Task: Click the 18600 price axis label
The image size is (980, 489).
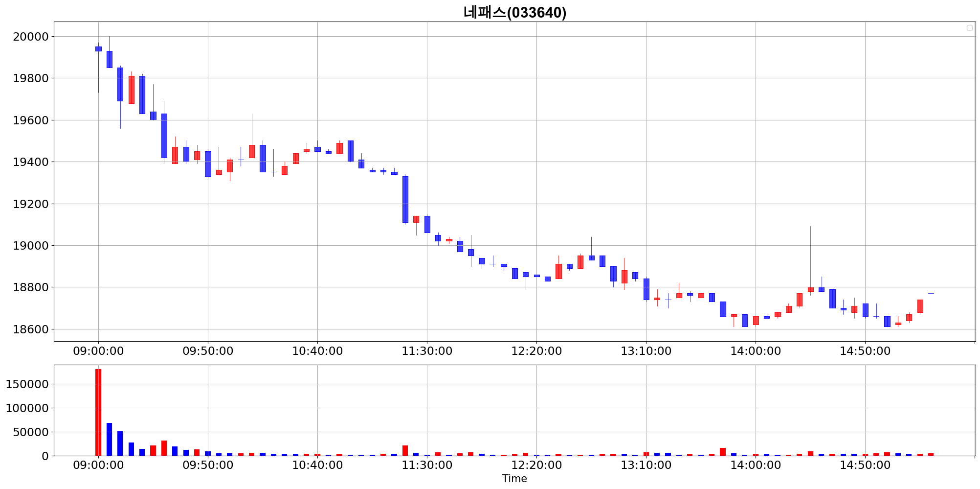Action: click(30, 329)
